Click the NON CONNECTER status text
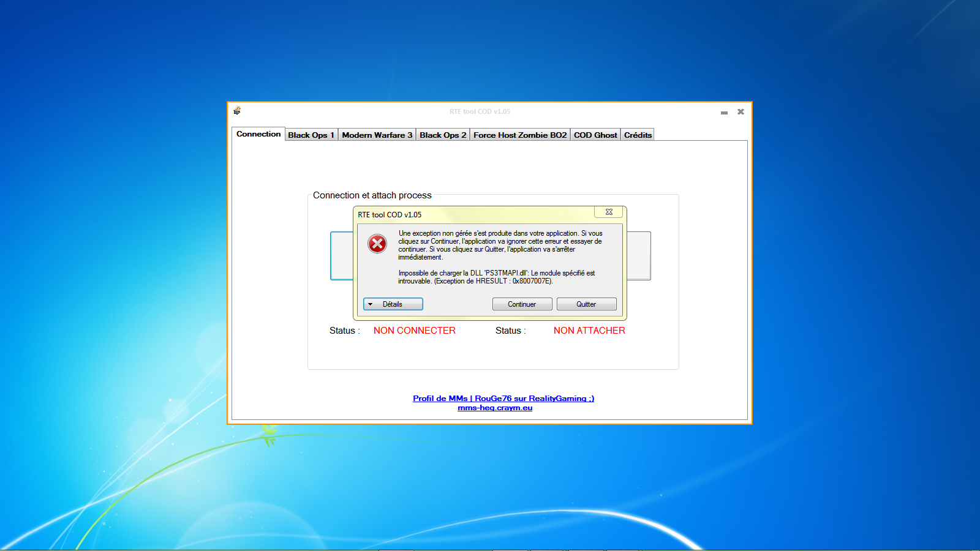Image resolution: width=980 pixels, height=551 pixels. (415, 331)
